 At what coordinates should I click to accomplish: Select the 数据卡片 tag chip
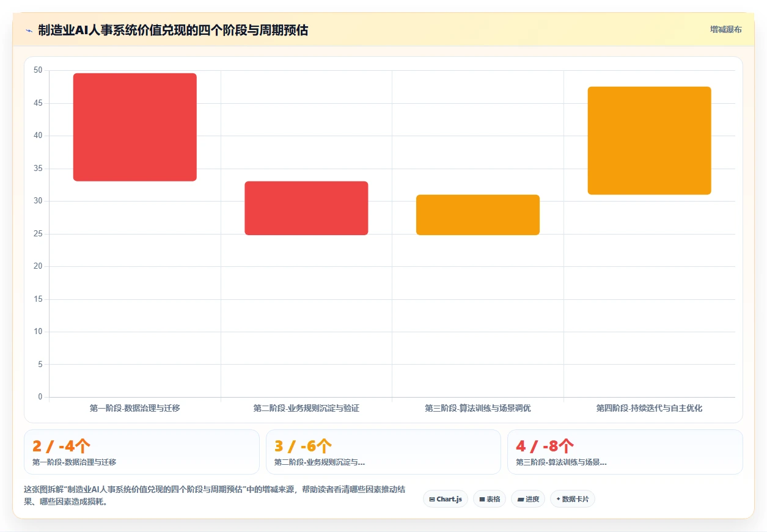[573, 499]
